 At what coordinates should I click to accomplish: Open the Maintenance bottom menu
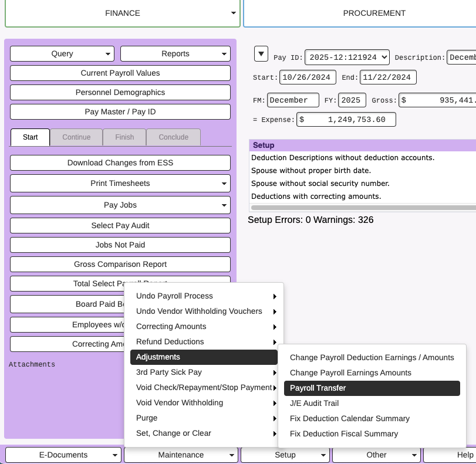click(181, 455)
